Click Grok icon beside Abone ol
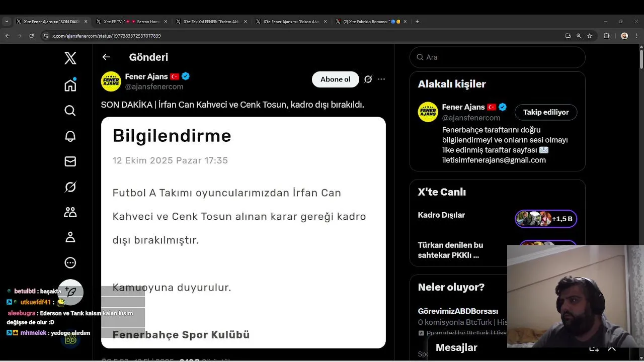The width and height of the screenshot is (644, 362). click(x=368, y=79)
